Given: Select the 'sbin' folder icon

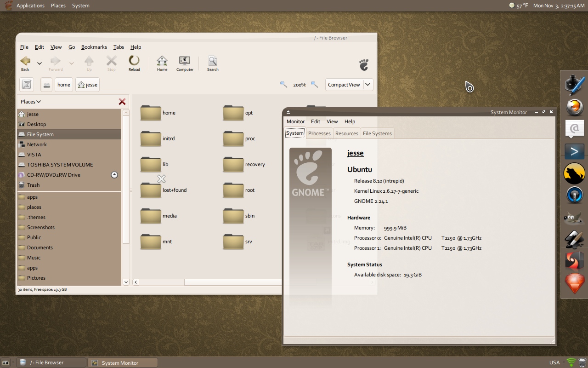Looking at the screenshot, I should [x=233, y=216].
